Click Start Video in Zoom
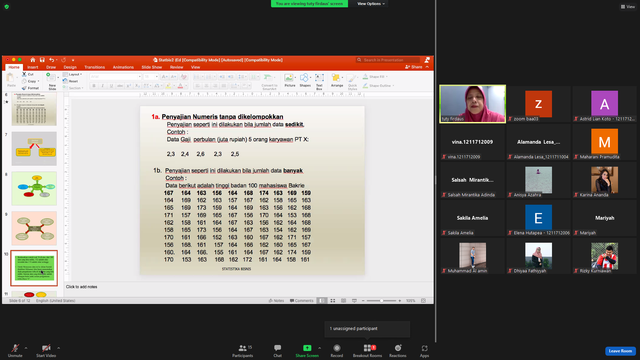Image resolution: width=640 pixels, height=360 pixels. 46,351
